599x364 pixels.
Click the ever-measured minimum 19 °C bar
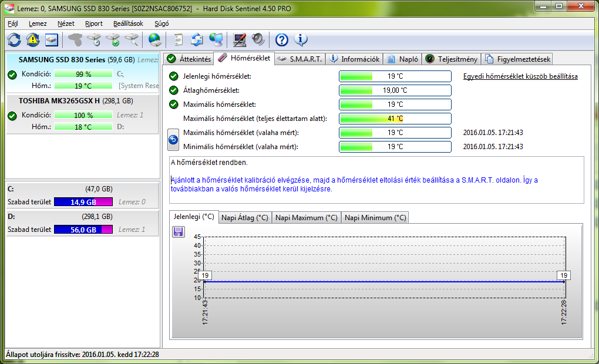(395, 147)
